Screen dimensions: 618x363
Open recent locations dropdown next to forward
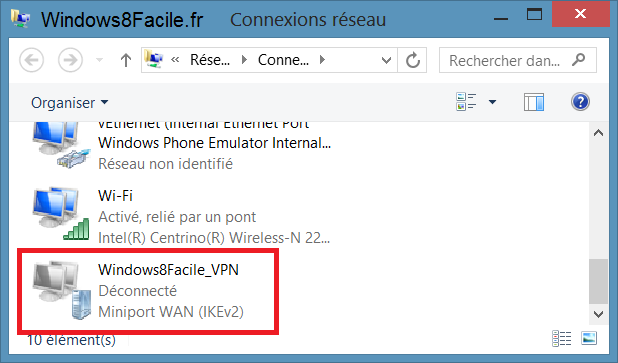pyautogui.click(x=99, y=60)
